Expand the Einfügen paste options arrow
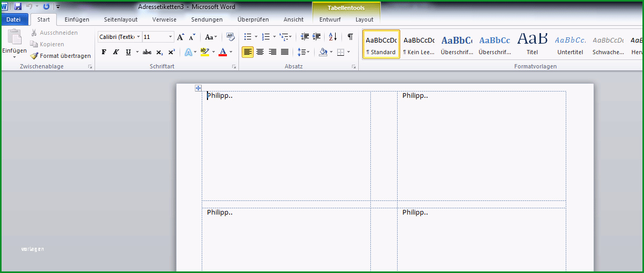The image size is (644, 273). (x=14, y=56)
